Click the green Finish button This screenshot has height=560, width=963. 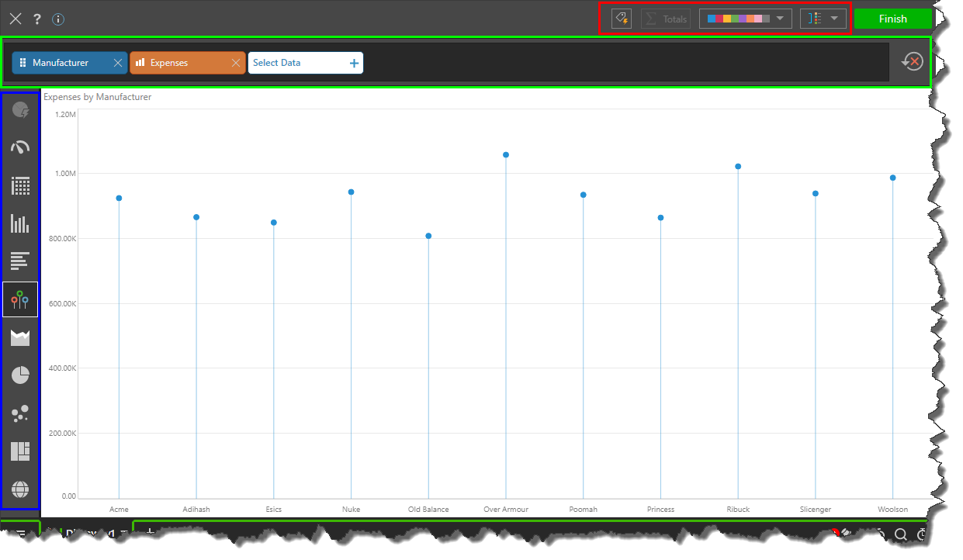892,19
